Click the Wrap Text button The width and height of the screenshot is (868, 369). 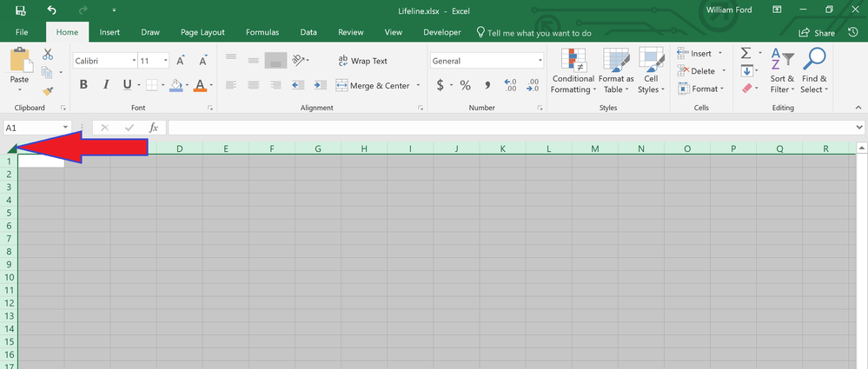(362, 61)
